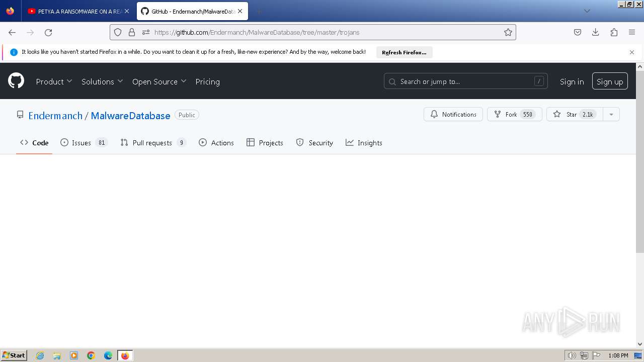
Task: Open the Action Center flag icon
Action: pyautogui.click(x=596, y=355)
